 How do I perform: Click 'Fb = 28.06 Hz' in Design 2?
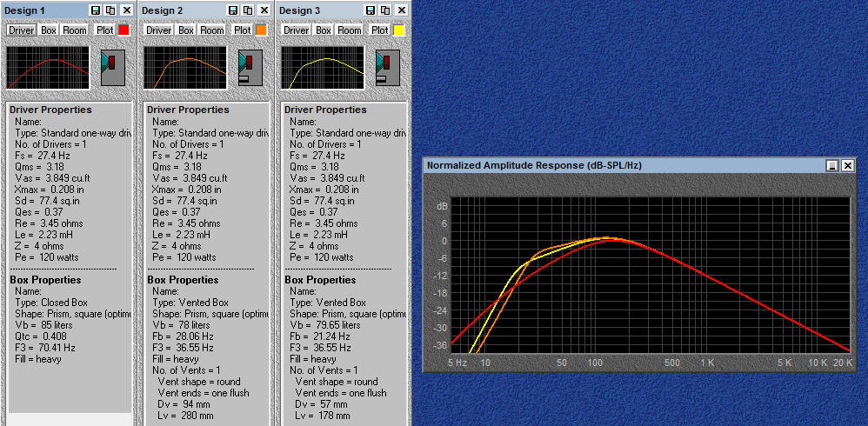click(x=182, y=336)
